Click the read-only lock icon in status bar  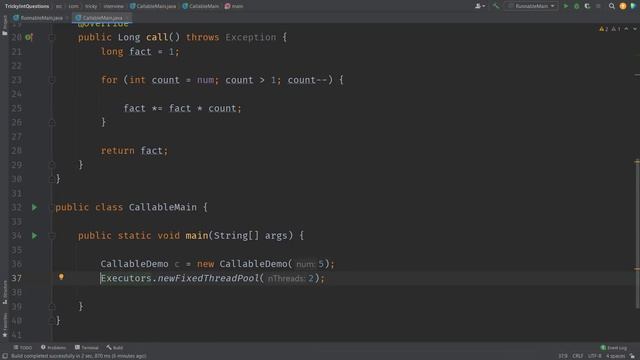(x=632, y=356)
